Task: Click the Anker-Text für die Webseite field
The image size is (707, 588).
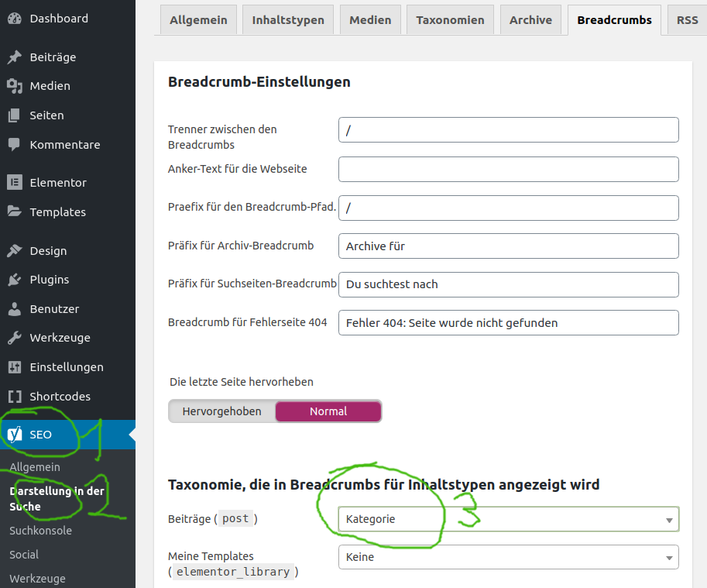Action: [x=508, y=169]
